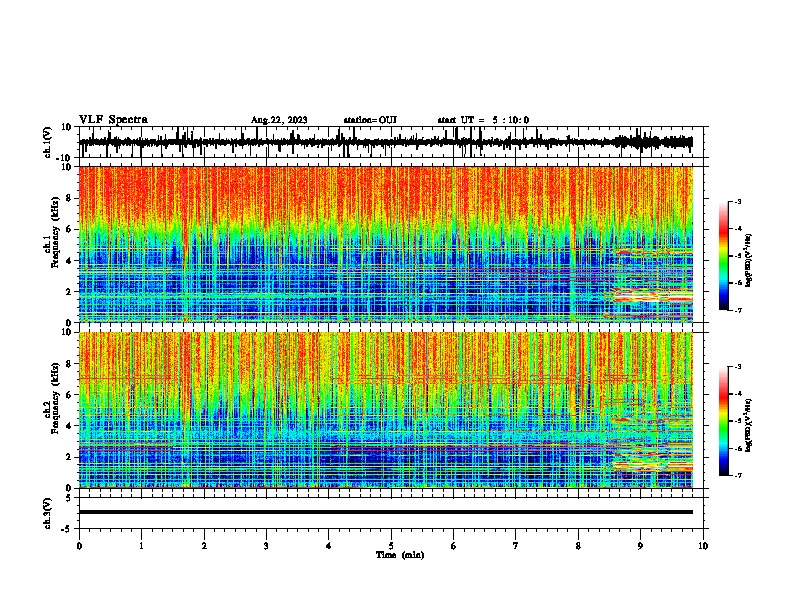
Task: Click the ch.2 colorbar "log(PSD)(V²/Hz)" label
Action: click(x=748, y=424)
